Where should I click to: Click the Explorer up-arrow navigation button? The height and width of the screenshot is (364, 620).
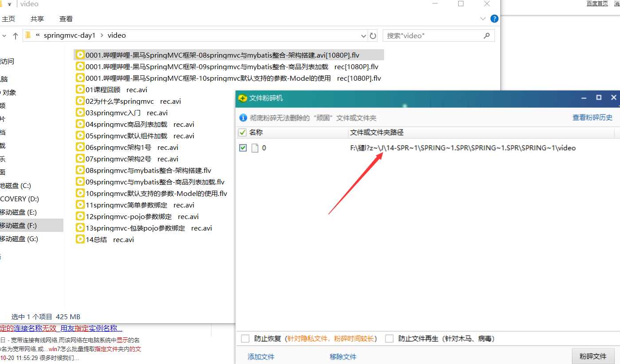coord(16,35)
